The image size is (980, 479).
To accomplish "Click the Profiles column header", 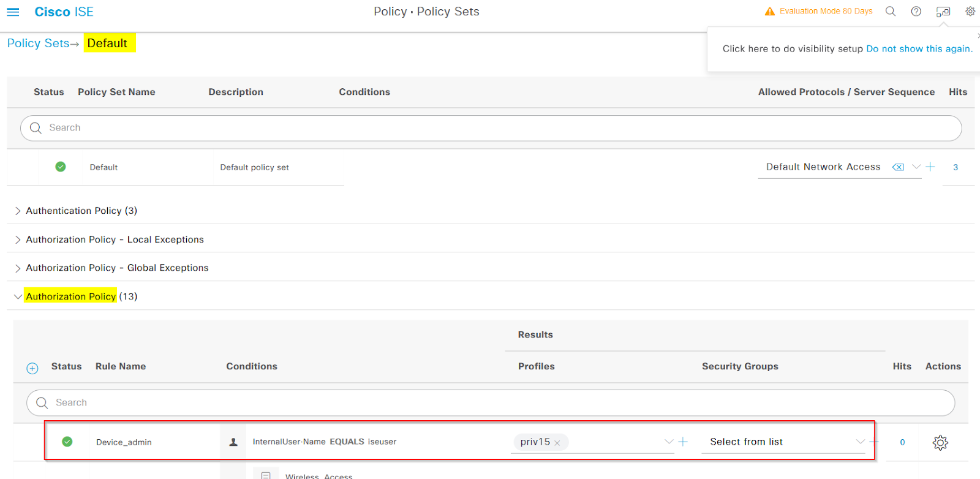I will click(x=537, y=366).
